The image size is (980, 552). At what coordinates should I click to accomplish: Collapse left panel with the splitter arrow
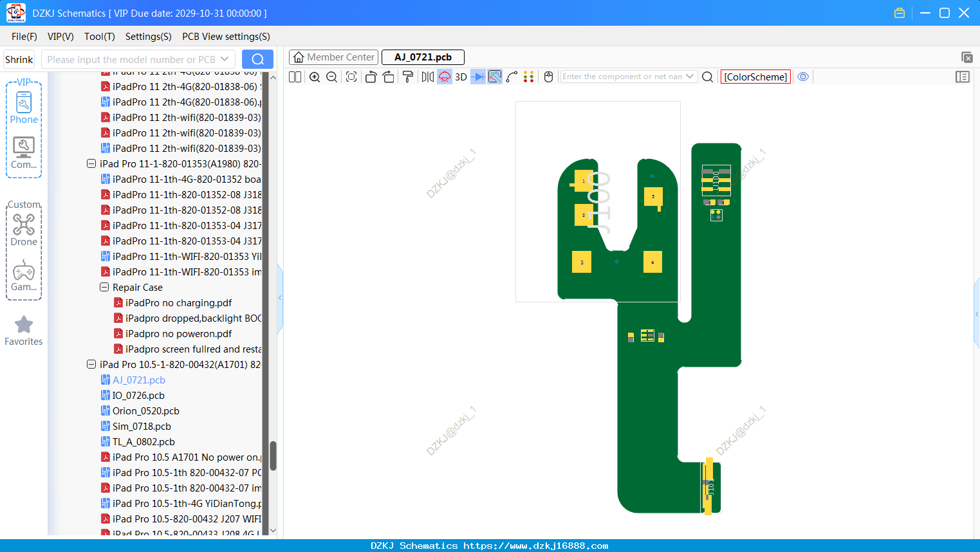280,297
